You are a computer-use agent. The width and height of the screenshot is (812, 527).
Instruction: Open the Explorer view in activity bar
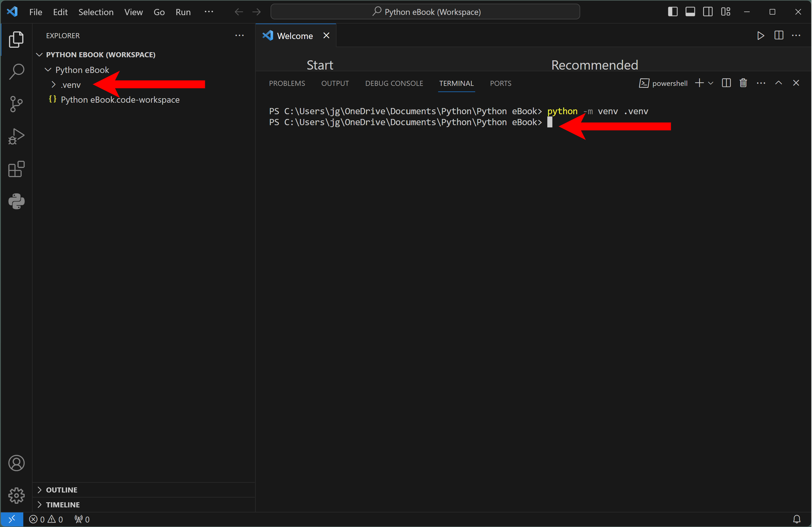point(16,39)
